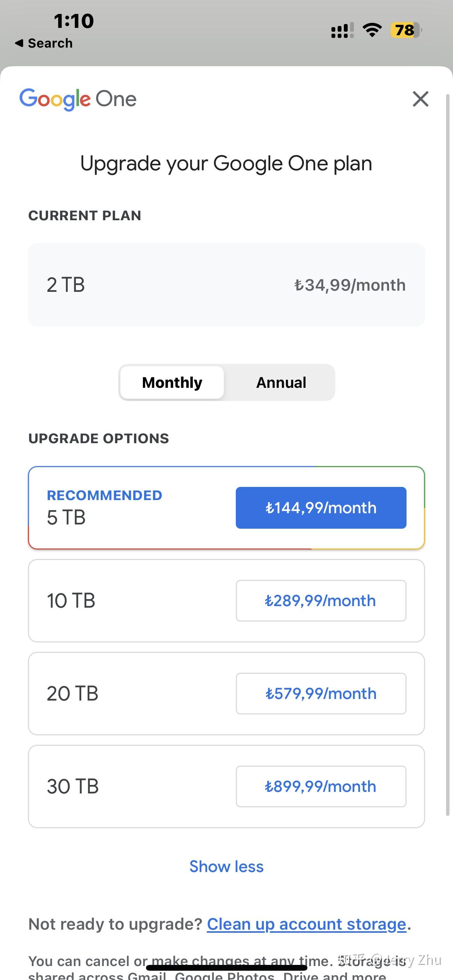453x980 pixels.
Task: Close the upgrade plan dialog
Action: click(420, 99)
